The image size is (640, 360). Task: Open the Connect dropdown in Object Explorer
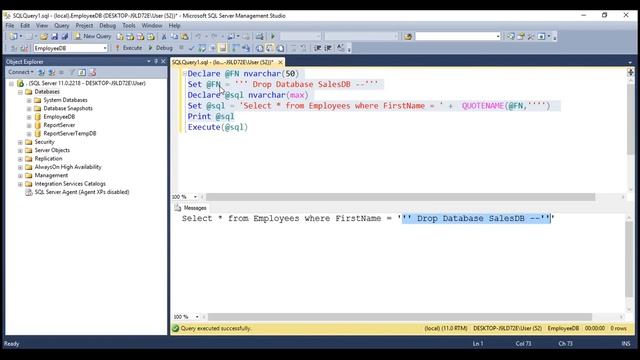pyautogui.click(x=21, y=72)
